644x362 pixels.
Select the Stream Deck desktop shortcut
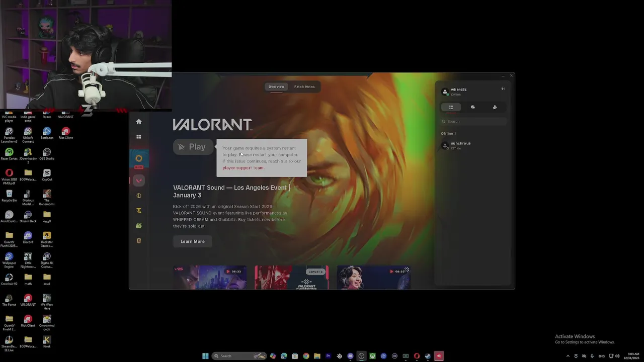(x=28, y=217)
